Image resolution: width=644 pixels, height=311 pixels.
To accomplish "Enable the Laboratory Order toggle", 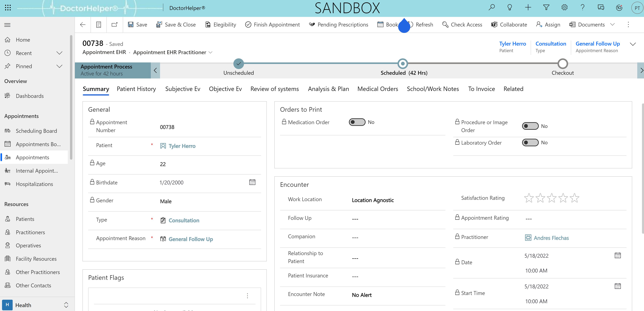I will (530, 143).
